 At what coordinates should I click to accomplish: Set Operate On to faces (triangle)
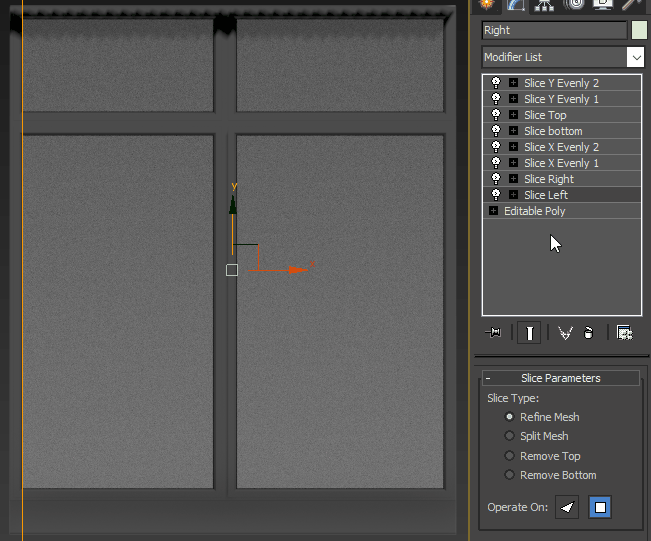[x=568, y=508]
